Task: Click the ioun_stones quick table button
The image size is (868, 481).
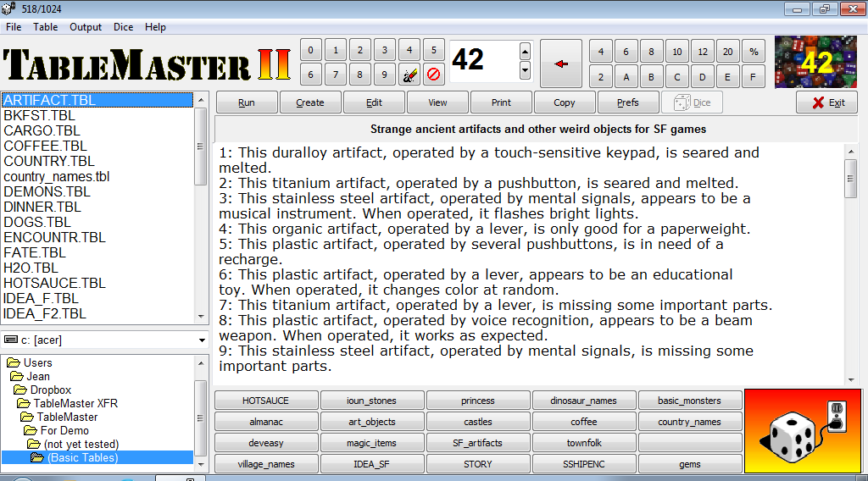Action: tap(371, 401)
